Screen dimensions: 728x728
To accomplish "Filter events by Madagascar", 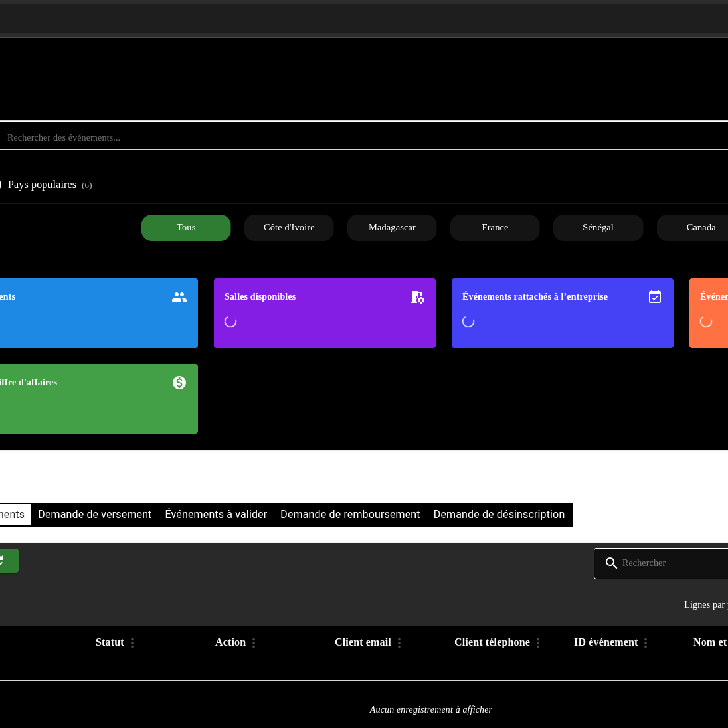I will pyautogui.click(x=392, y=228).
